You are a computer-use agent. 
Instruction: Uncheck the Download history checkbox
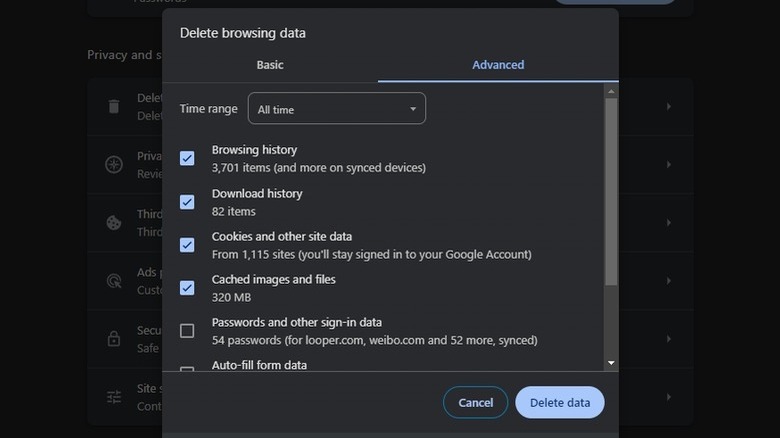tap(187, 202)
